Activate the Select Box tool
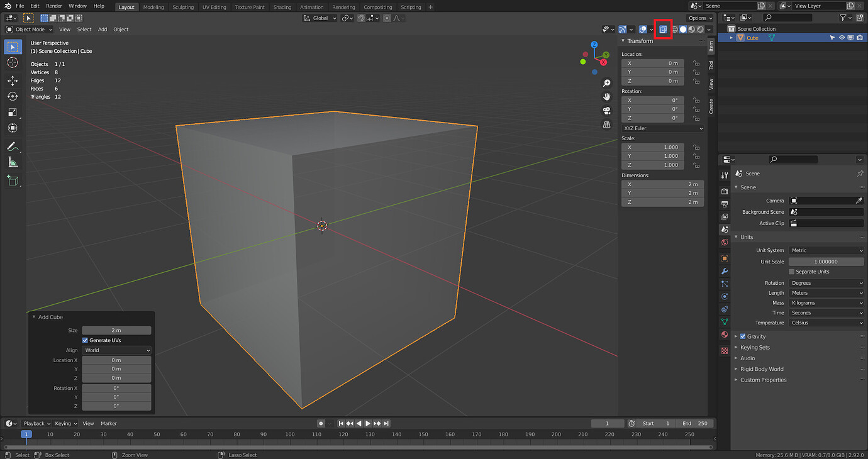868x459 pixels. tap(13, 47)
